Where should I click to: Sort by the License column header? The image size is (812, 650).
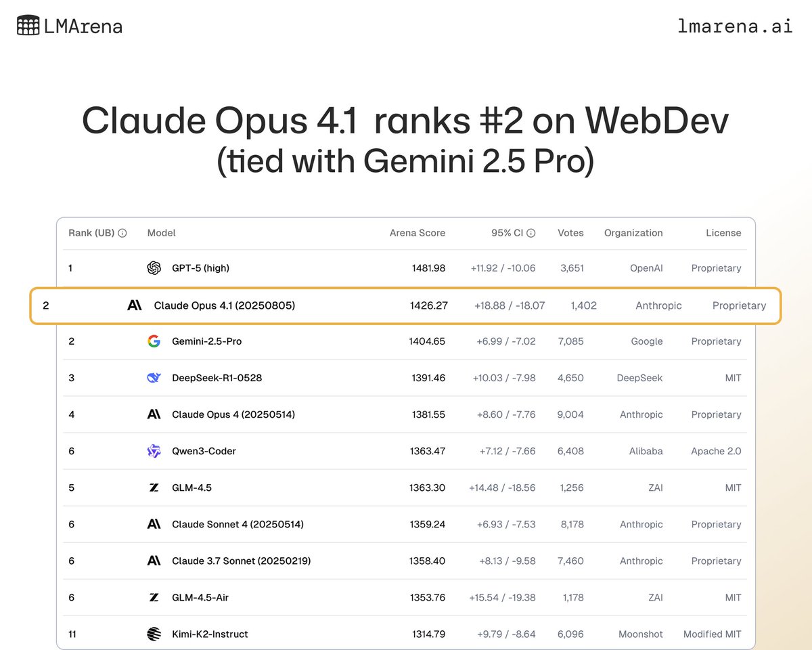coord(723,233)
